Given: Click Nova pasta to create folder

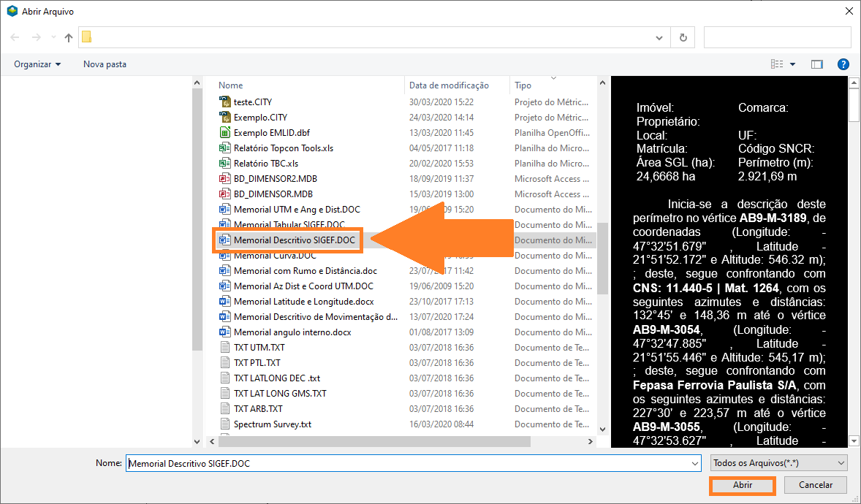Looking at the screenshot, I should pyautogui.click(x=105, y=64).
